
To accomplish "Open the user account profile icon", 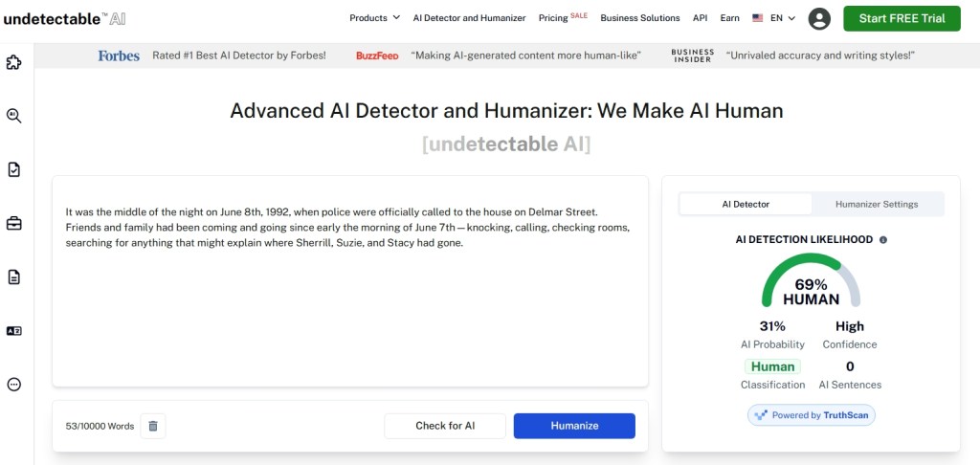I will (819, 19).
